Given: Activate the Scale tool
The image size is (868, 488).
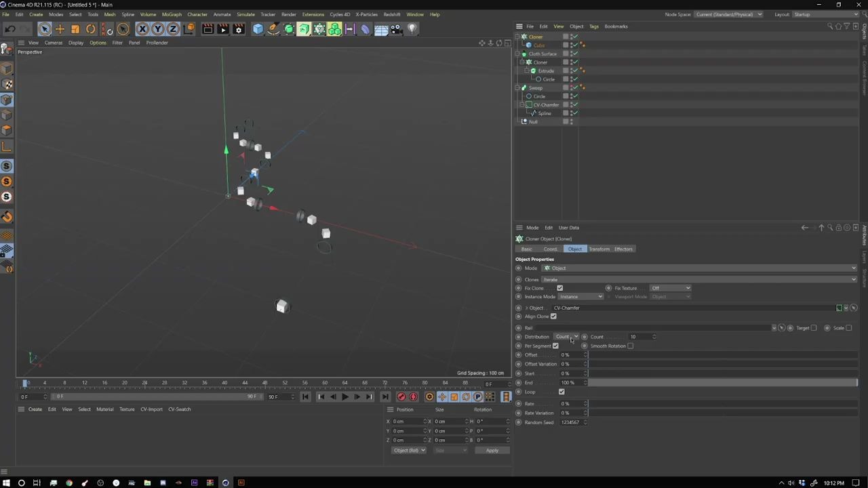Looking at the screenshot, I should point(75,29).
